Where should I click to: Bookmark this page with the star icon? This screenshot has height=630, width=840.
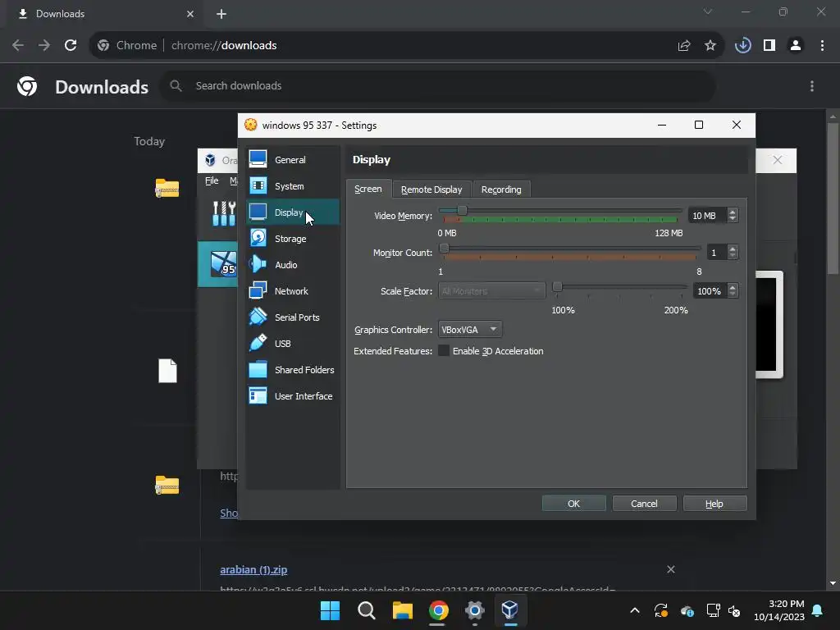tap(710, 46)
